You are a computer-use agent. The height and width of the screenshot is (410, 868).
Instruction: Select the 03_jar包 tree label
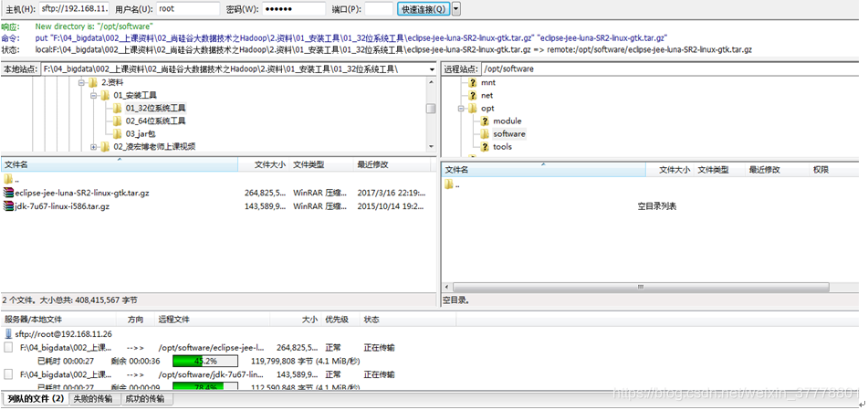coord(141,133)
